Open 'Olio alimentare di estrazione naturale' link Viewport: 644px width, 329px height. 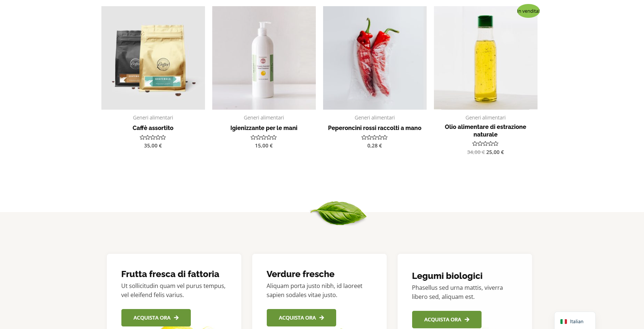[486, 131]
